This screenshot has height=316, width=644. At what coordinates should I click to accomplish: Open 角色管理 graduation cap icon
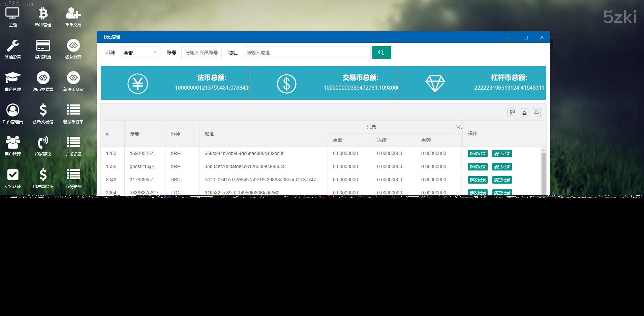click(x=13, y=78)
